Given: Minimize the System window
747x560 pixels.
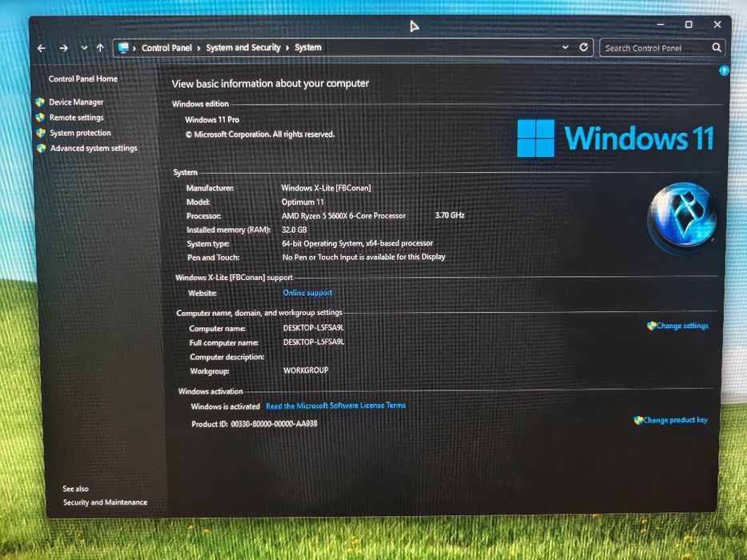Looking at the screenshot, I should (x=661, y=24).
